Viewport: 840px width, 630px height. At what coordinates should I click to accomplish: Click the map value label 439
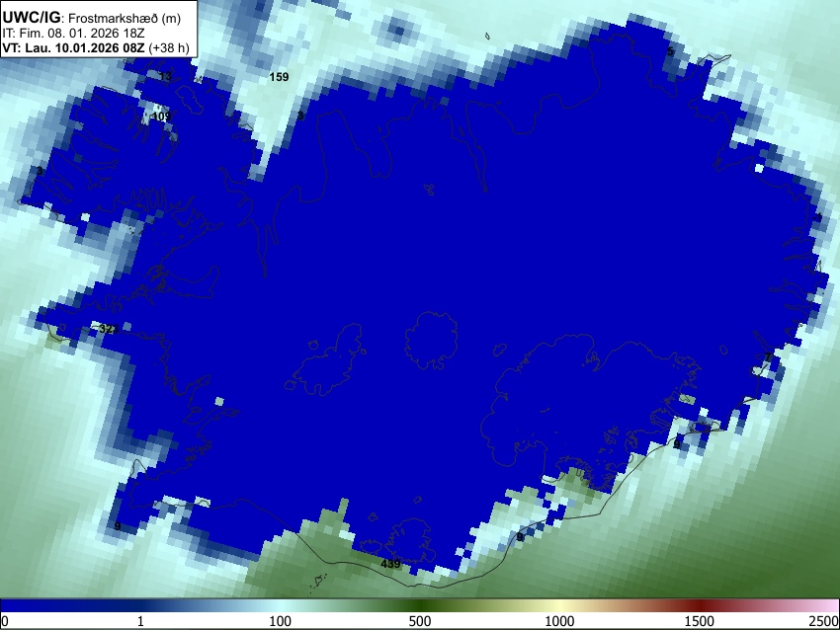coord(390,564)
